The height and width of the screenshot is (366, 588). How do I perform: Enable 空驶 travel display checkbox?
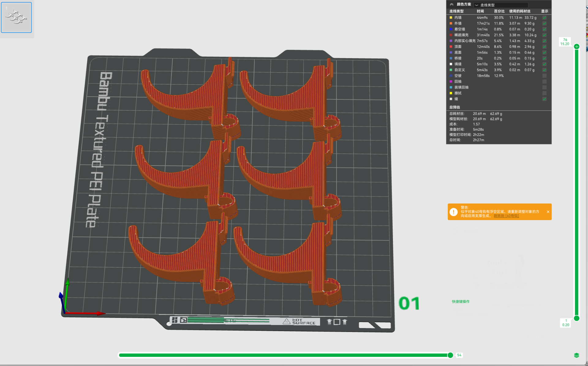tap(545, 76)
